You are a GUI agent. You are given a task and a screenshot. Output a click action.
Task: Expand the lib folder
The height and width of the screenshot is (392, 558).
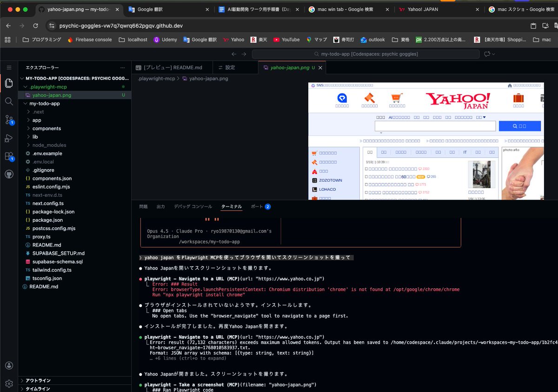(x=74, y=137)
